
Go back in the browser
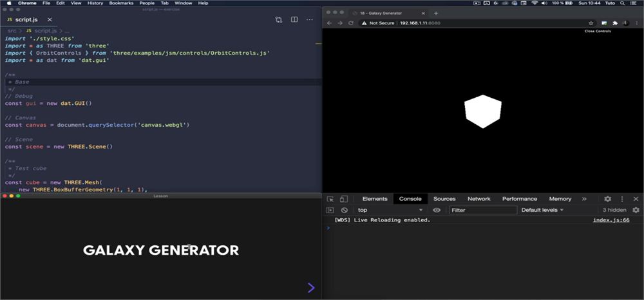[x=329, y=23]
